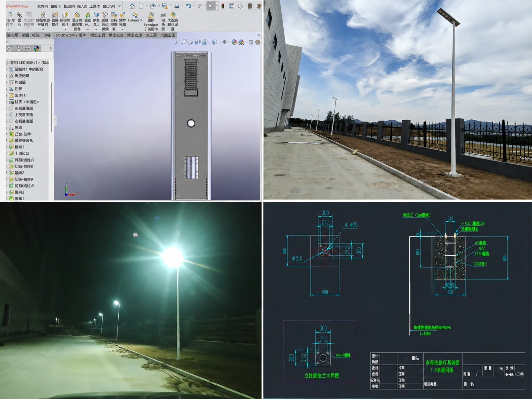Open dropdown arrow beside New document icon
The image size is (532, 399).
click(x=147, y=6)
